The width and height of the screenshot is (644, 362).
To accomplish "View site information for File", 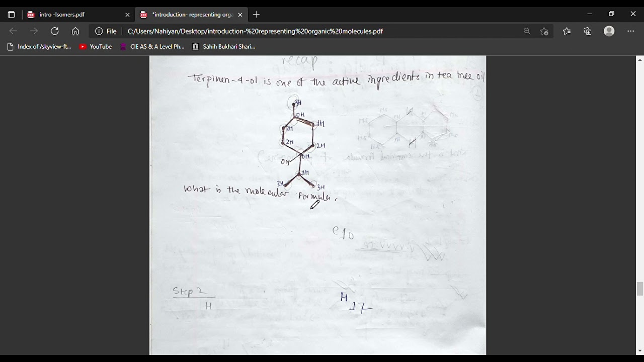I will click(x=106, y=31).
